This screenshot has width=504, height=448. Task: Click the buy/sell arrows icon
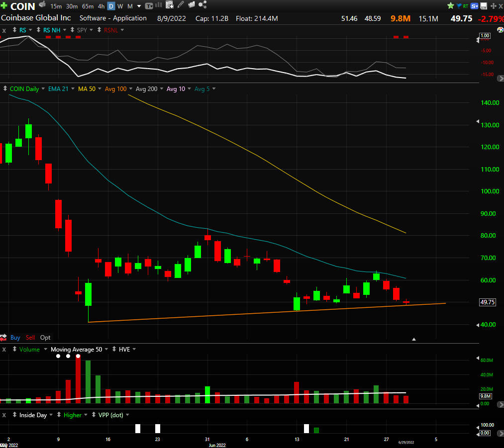[x=3, y=337]
